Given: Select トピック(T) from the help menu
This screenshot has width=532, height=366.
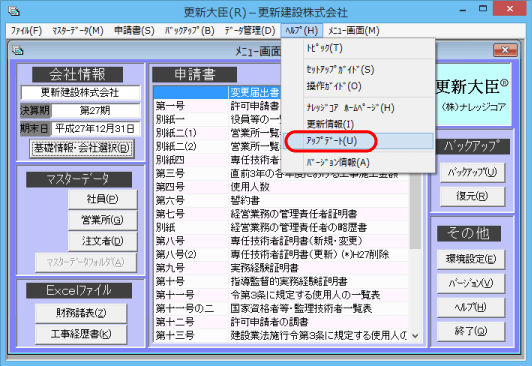Looking at the screenshot, I should [358, 48].
